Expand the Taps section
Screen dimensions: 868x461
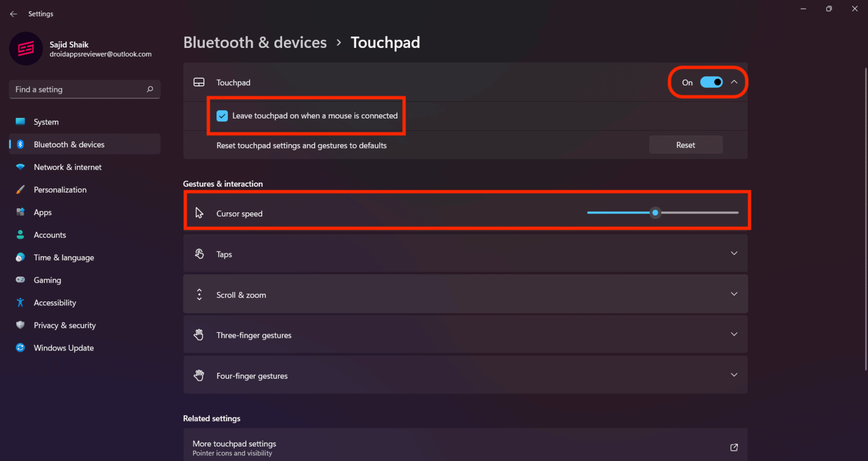click(x=734, y=253)
